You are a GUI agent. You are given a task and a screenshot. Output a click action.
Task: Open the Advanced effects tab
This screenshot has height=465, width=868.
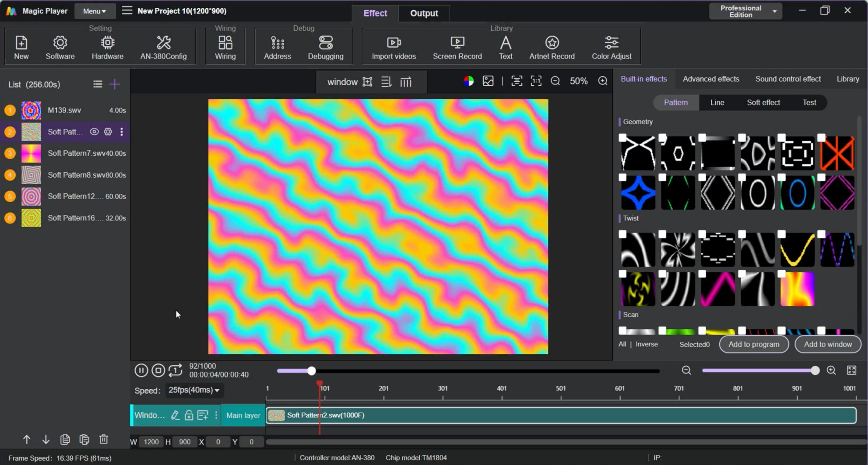click(x=711, y=79)
